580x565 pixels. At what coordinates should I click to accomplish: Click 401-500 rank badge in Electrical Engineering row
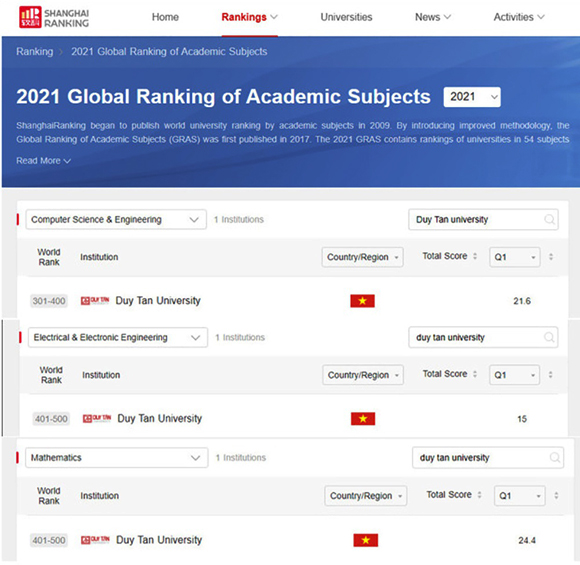[51, 419]
